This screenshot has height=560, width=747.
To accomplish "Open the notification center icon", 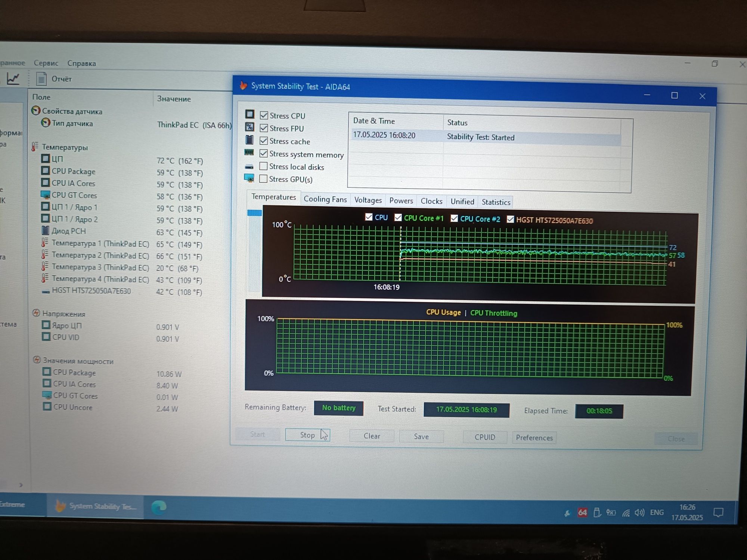I will 718,513.
